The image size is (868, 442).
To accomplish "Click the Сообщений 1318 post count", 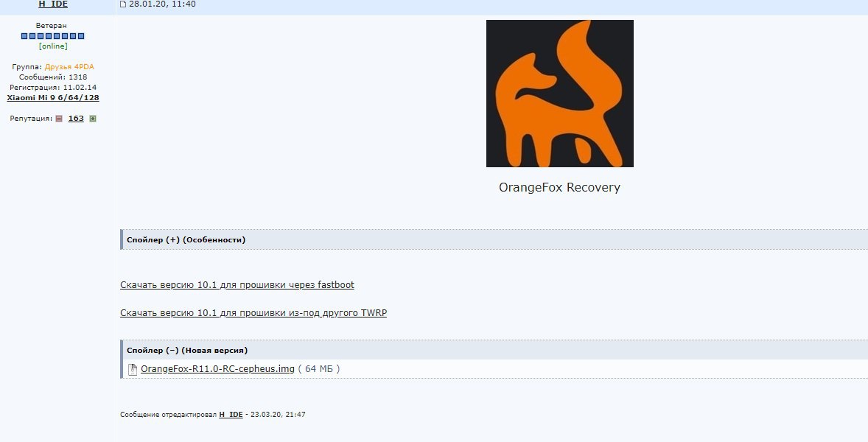I will (x=53, y=77).
